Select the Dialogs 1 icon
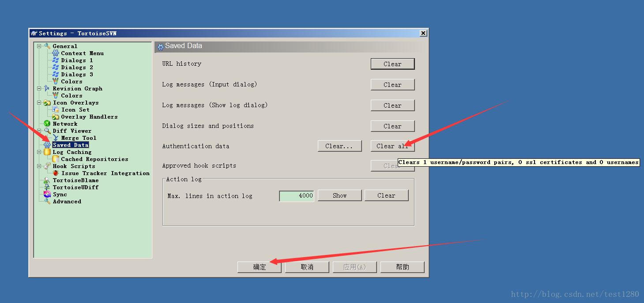 coord(56,60)
